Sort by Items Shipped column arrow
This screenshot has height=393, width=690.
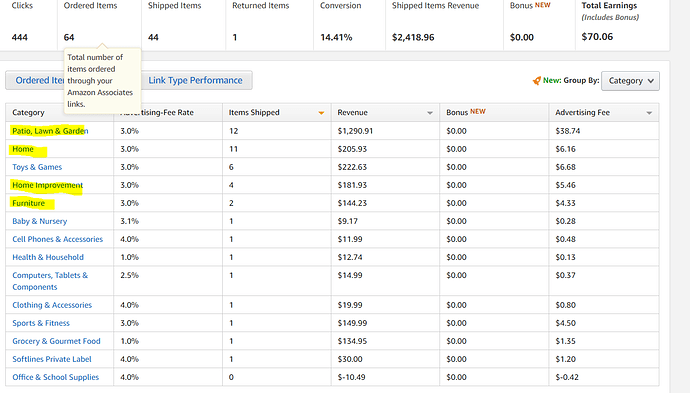coord(321,113)
